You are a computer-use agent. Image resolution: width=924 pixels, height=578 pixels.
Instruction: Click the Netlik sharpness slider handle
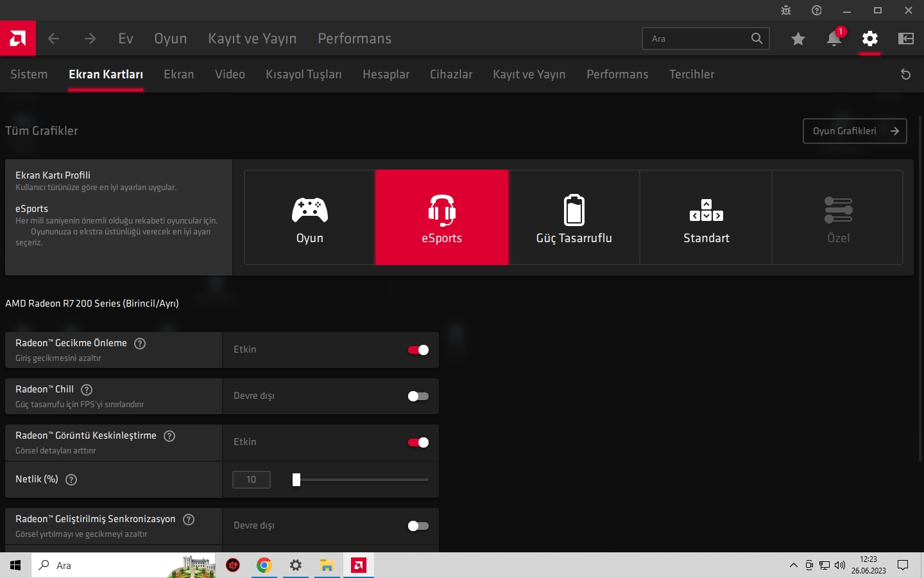(296, 480)
